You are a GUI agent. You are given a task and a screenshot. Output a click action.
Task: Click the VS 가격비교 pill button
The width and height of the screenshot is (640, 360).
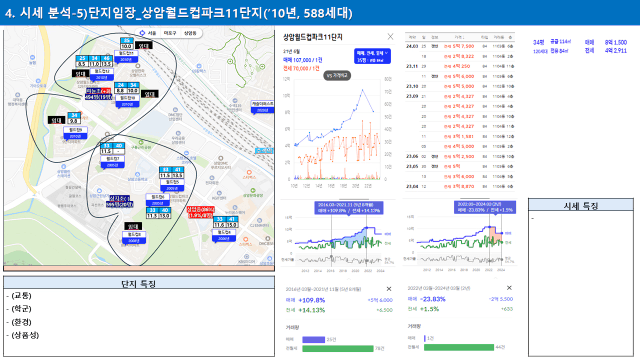click(x=337, y=76)
